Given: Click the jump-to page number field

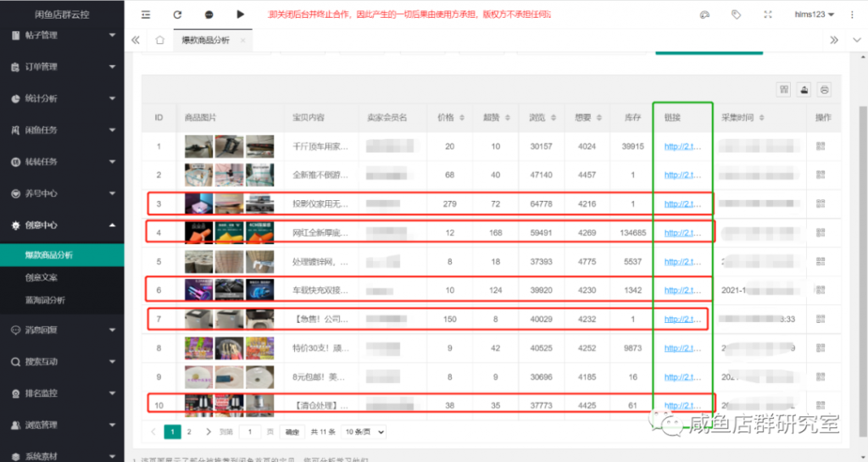Looking at the screenshot, I should click(x=250, y=431).
